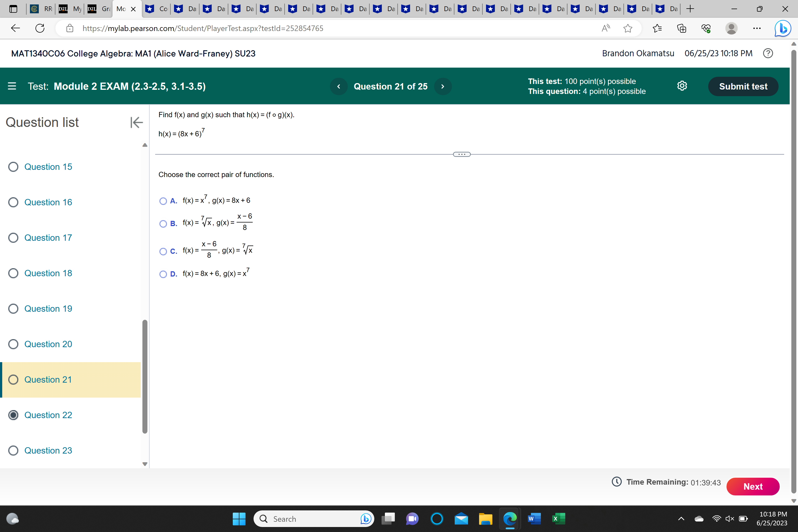Open Bing Chat in the browser toolbar
This screenshot has width=798, height=532.
coord(782,28)
